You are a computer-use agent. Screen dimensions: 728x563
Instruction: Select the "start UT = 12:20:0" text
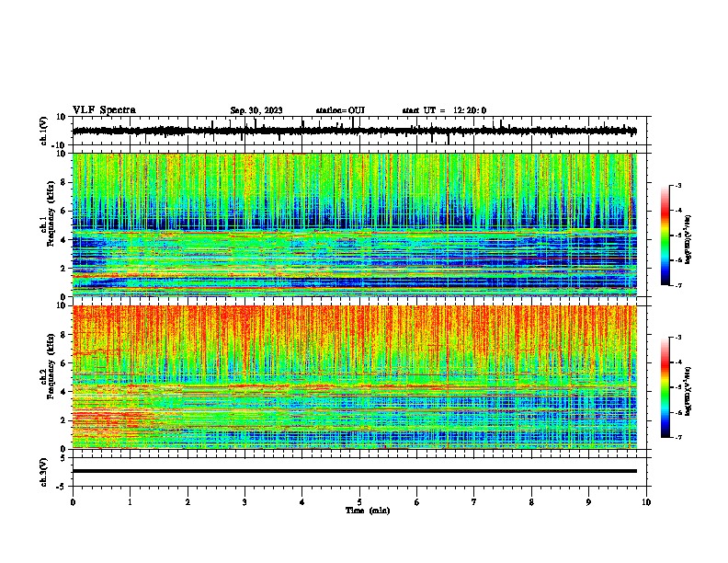444,110
